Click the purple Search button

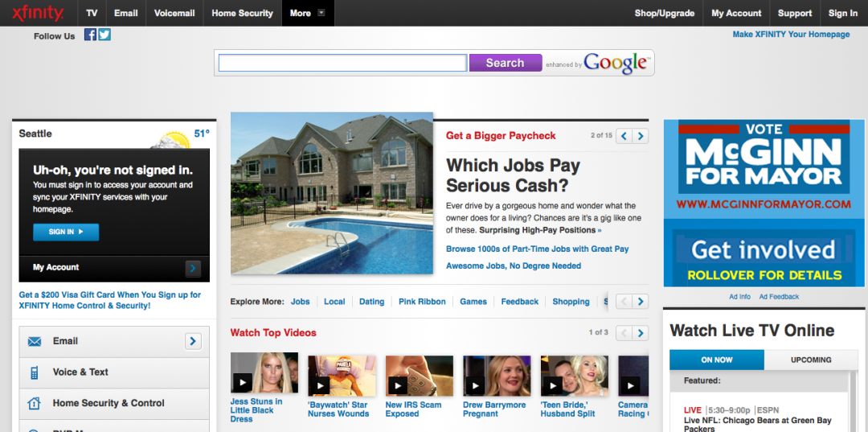(506, 63)
